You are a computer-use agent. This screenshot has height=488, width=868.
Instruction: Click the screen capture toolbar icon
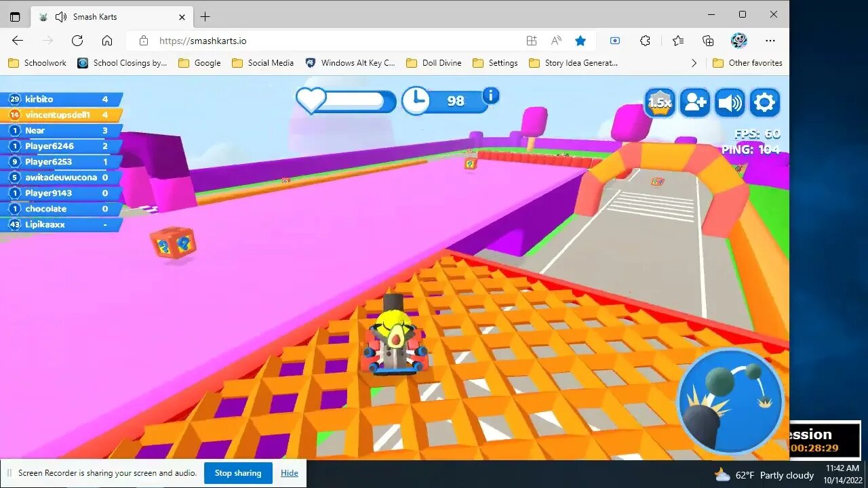coord(615,41)
